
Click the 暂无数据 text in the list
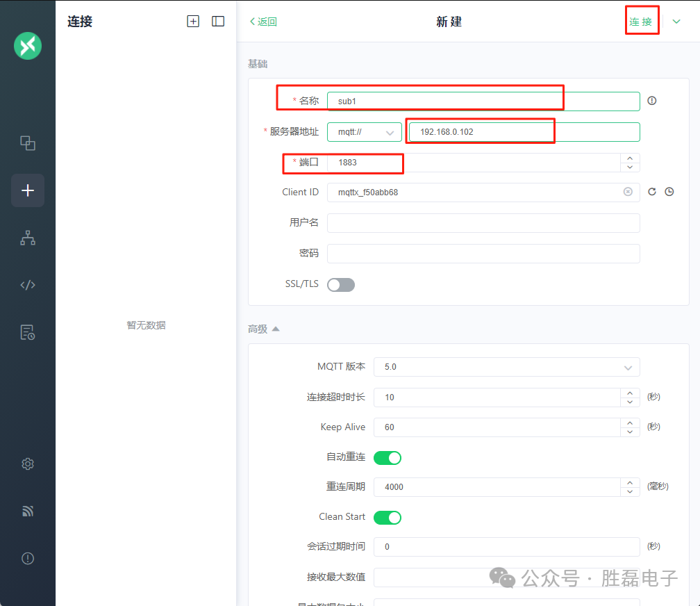tap(146, 325)
